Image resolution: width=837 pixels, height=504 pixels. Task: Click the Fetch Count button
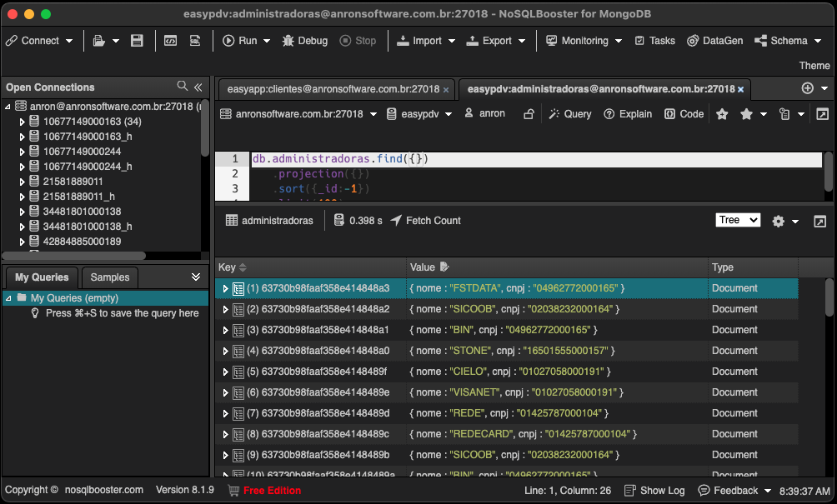[425, 221]
